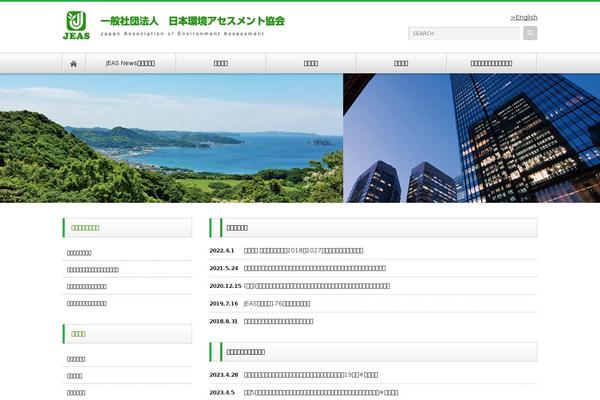Switch to the English version link
The width and height of the screenshot is (600, 400).
[524, 17]
